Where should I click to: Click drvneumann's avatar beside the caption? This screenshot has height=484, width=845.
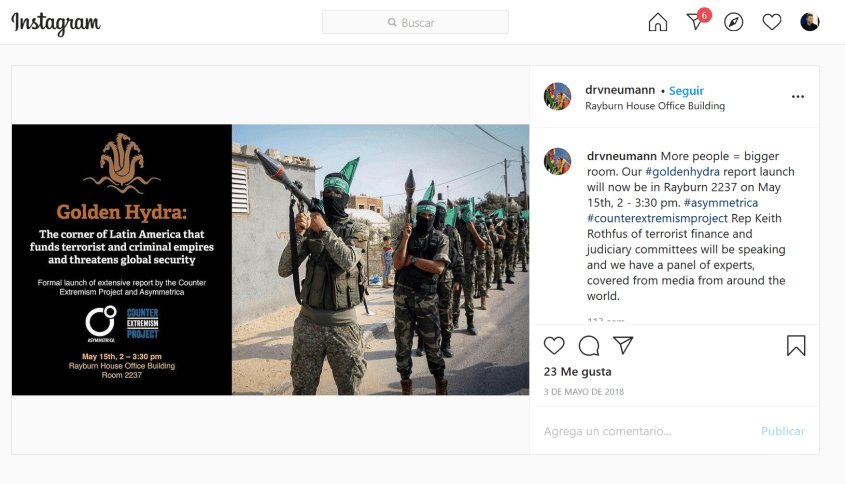point(557,162)
